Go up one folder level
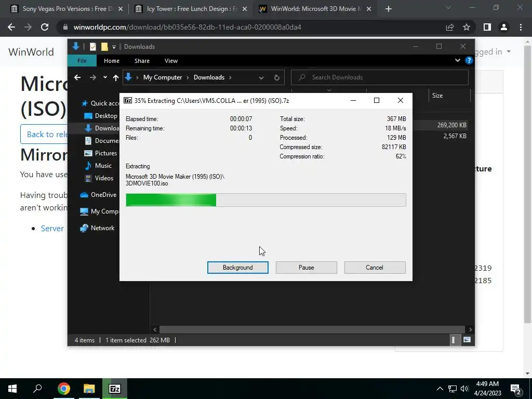 (116, 78)
